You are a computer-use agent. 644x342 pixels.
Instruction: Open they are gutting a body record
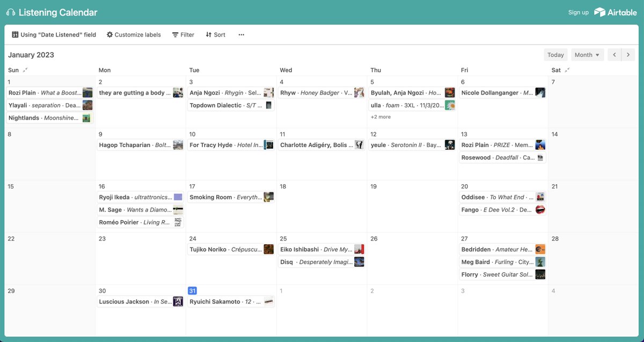pyautogui.click(x=141, y=93)
